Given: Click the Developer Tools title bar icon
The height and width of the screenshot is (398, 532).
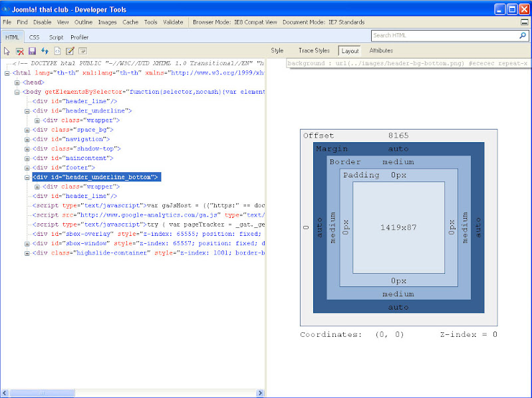Looking at the screenshot, I should (x=6, y=9).
